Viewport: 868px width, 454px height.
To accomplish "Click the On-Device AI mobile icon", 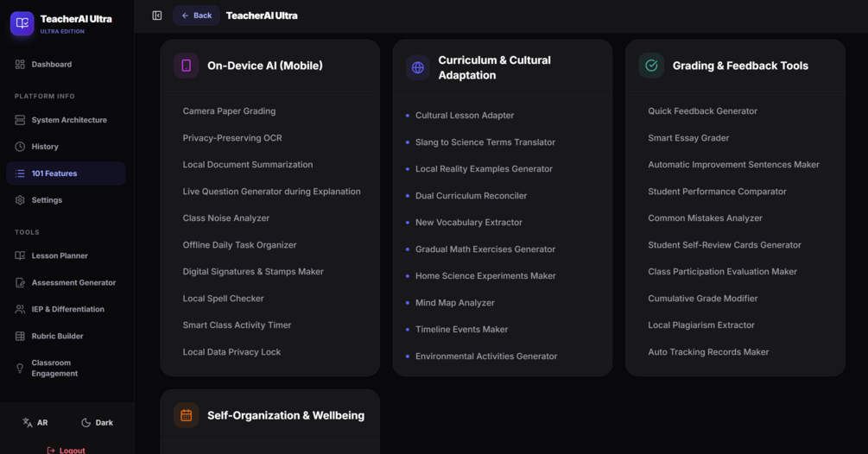I will tap(186, 66).
